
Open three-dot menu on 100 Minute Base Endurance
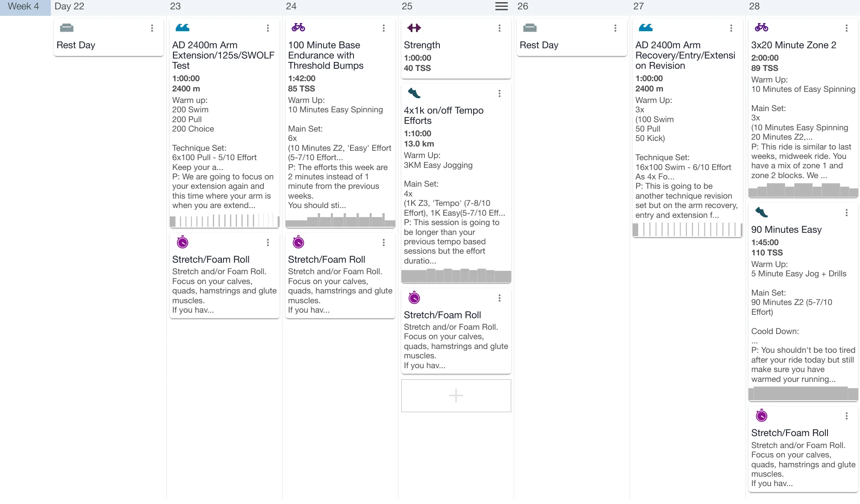click(383, 28)
